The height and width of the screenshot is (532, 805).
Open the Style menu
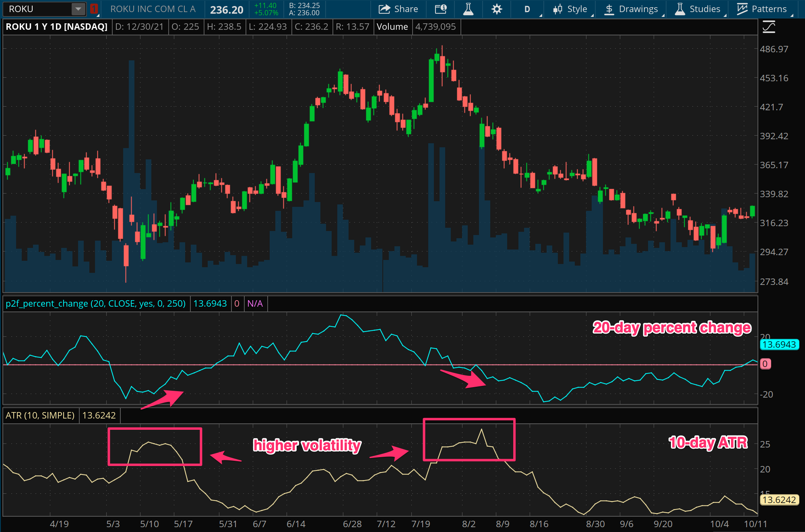coord(570,9)
